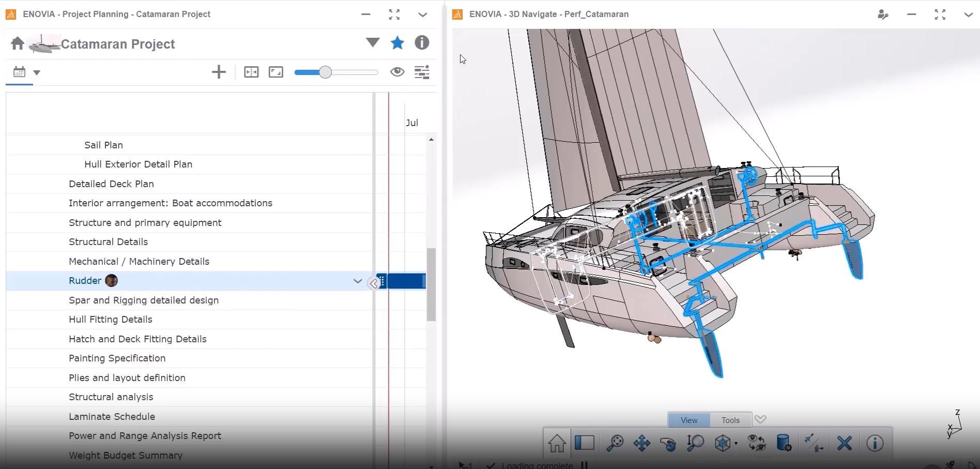Screen dimensions: 980x469
Task: Open the project information icon
Action: (422, 43)
